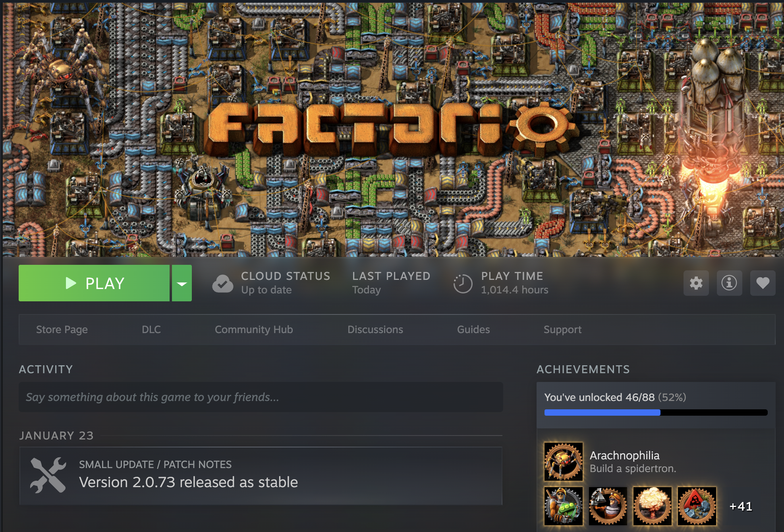Open Version 2.0.73 released as stable

point(188,482)
